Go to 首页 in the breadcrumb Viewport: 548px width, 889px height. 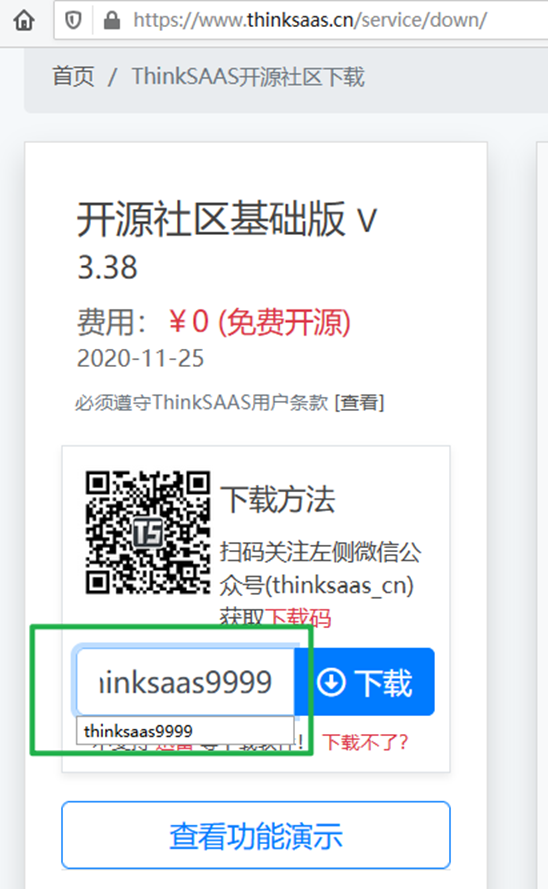tap(73, 77)
